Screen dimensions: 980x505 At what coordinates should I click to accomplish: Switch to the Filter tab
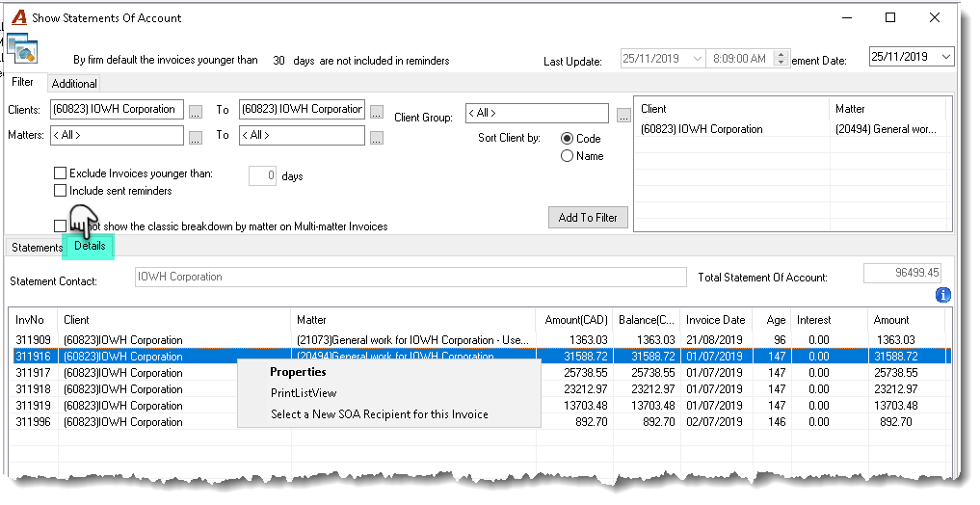pyautogui.click(x=22, y=82)
